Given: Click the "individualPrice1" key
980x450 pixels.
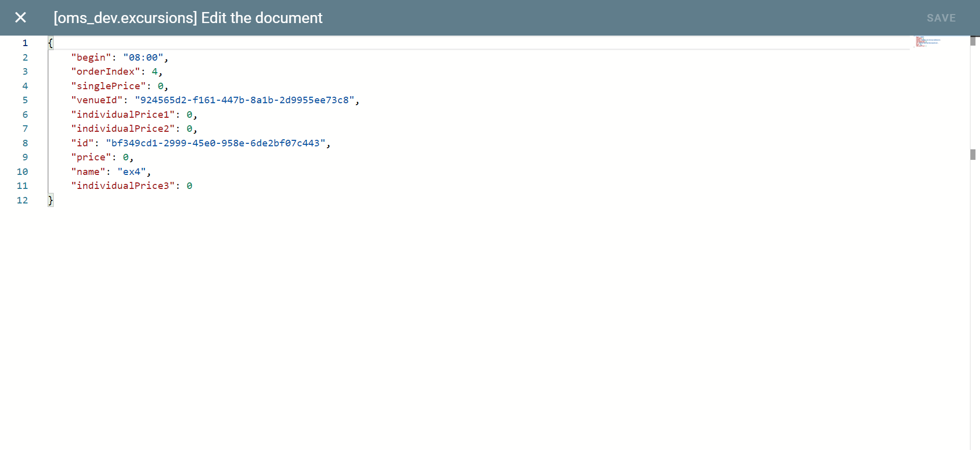Looking at the screenshot, I should point(122,115).
